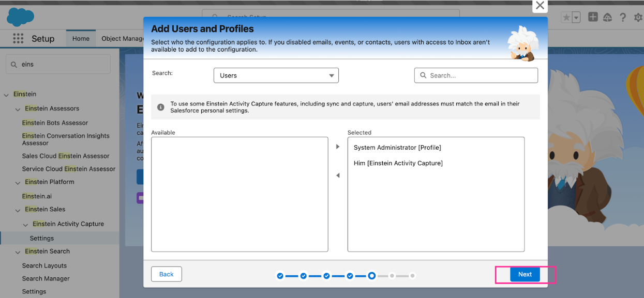
Task: Switch to the Home tab
Action: tap(81, 38)
